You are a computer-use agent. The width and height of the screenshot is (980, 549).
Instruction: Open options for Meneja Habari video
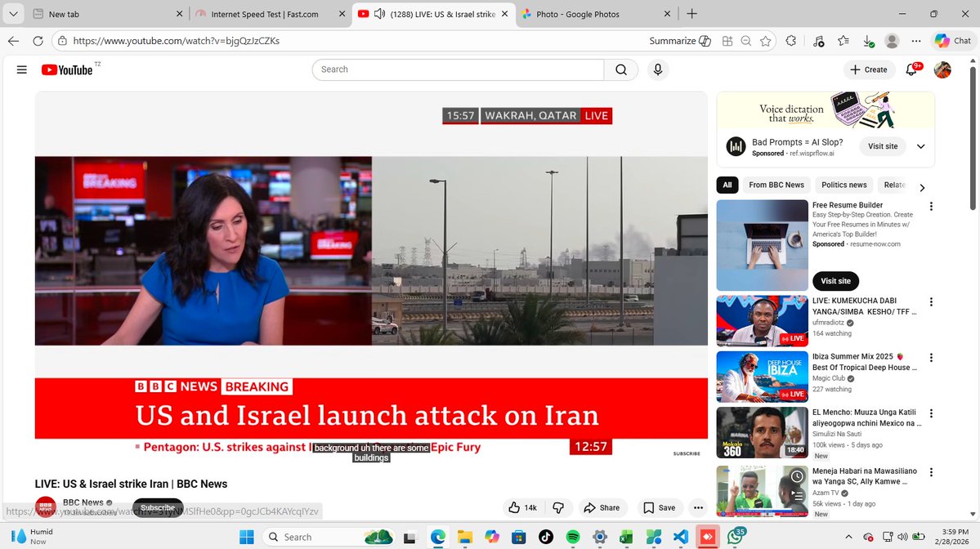pyautogui.click(x=931, y=472)
